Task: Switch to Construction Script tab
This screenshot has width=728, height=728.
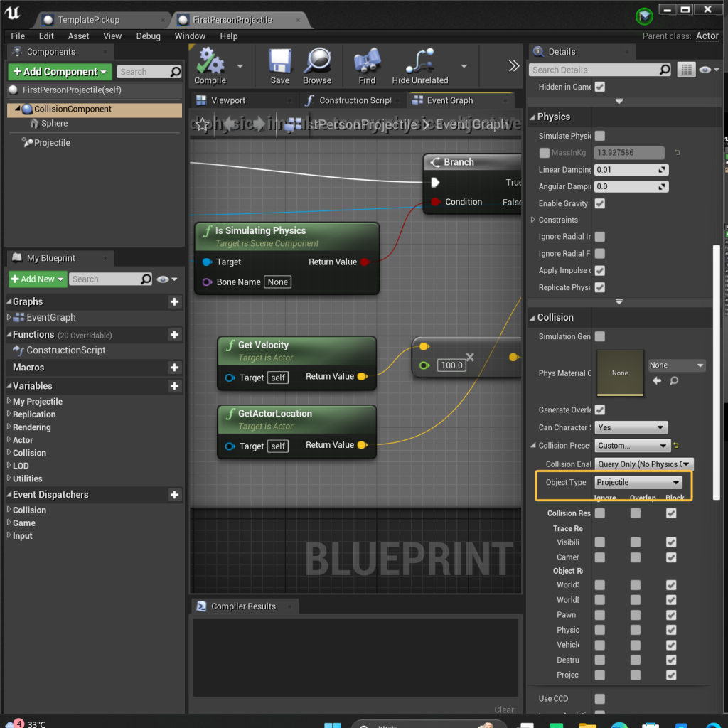Action: [355, 100]
